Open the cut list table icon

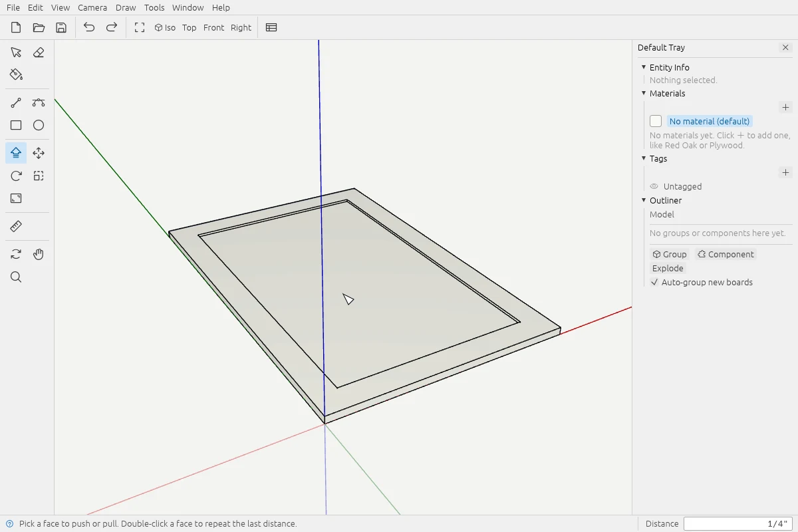pos(271,27)
